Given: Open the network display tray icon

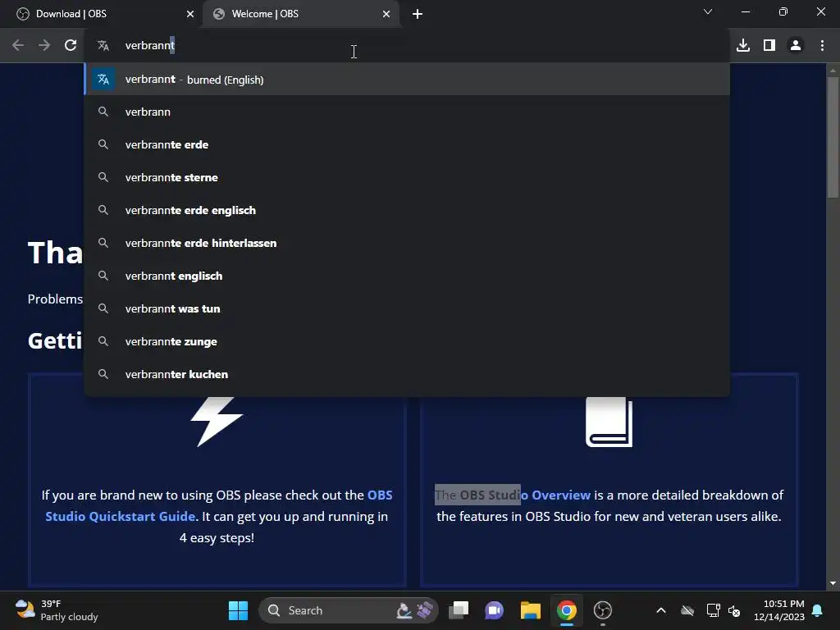Looking at the screenshot, I should point(713,610).
